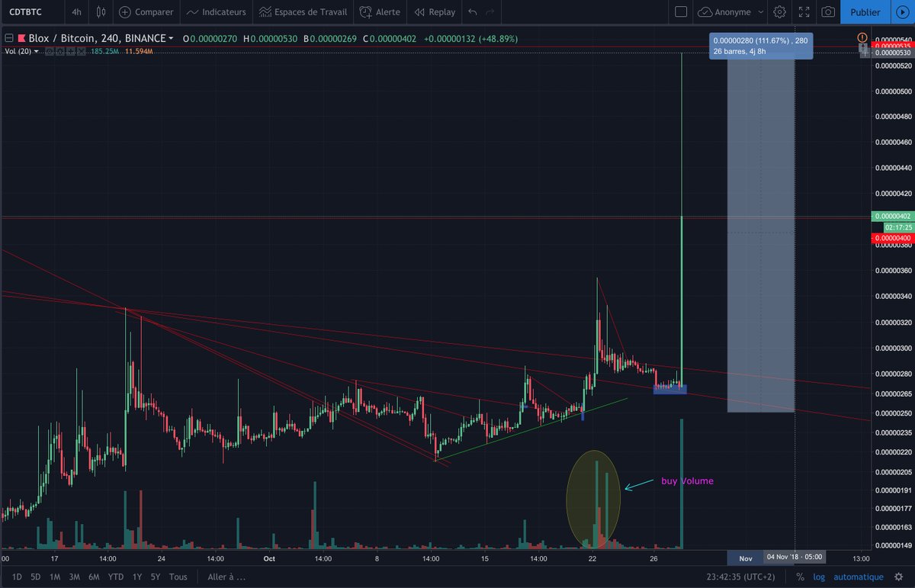
Task: Select the Tous date range
Action: [178, 577]
